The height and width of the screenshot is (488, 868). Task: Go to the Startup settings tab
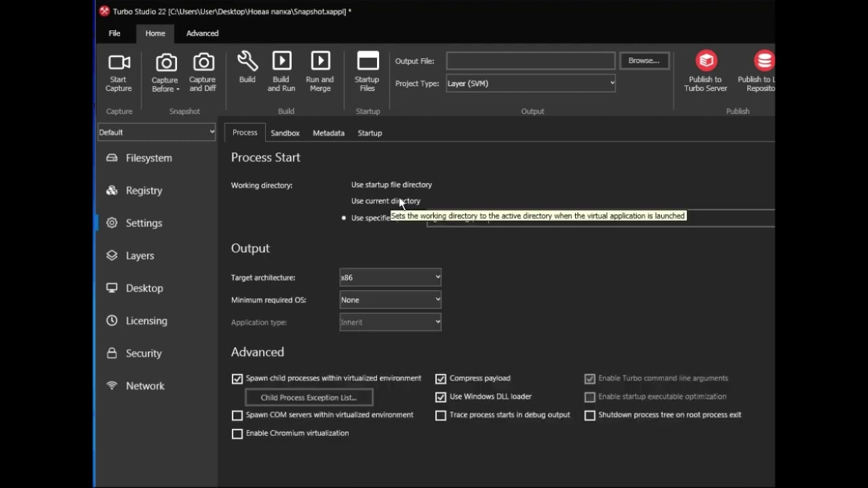(x=370, y=133)
